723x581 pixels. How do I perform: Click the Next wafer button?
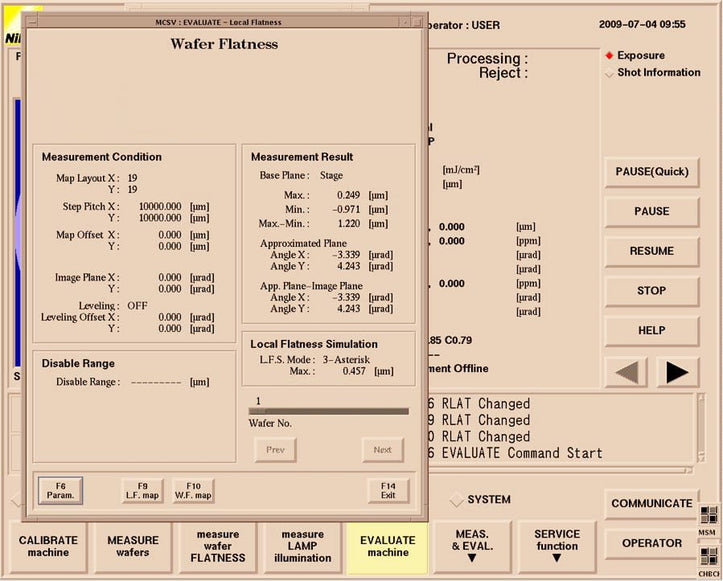tap(383, 450)
